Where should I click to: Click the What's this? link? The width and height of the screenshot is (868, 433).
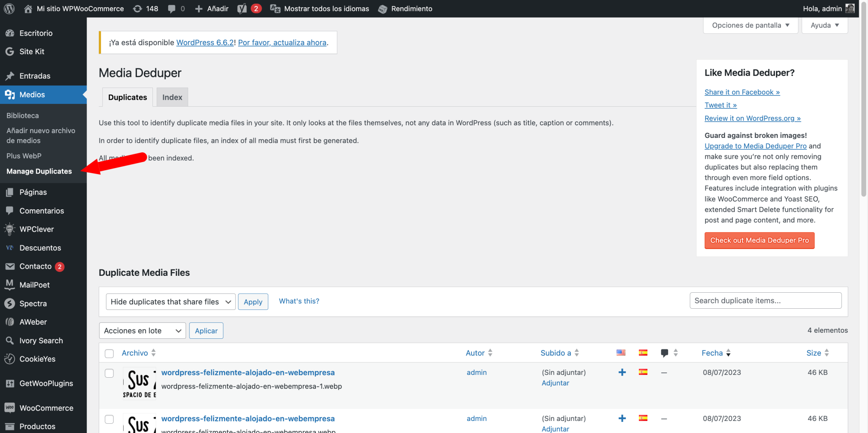click(299, 301)
